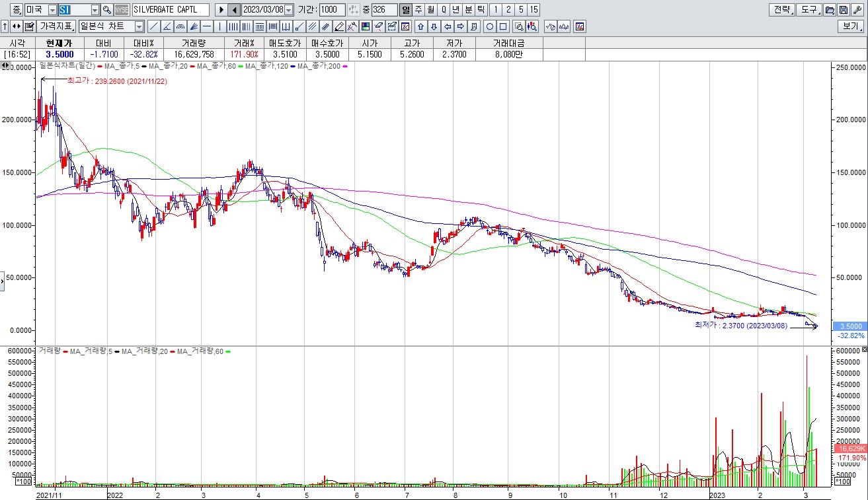Screen dimensions: 868x500
Task: Click the 중 count field showing 326
Action: 385,10
